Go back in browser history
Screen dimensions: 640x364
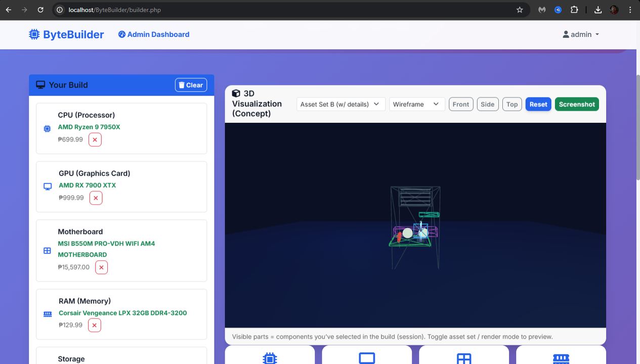pos(8,10)
